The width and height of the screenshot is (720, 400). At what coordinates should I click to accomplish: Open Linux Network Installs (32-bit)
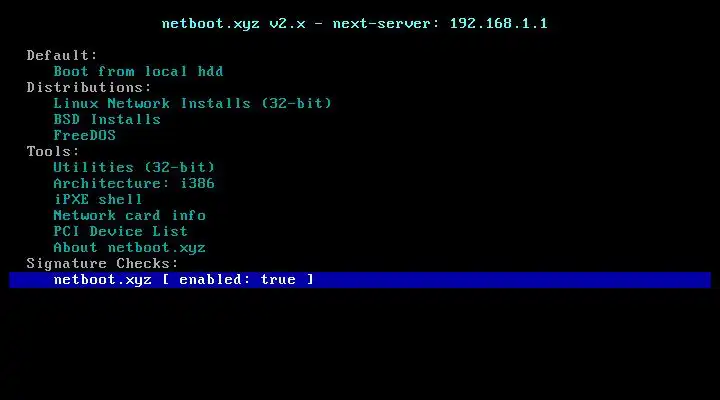tap(192, 103)
